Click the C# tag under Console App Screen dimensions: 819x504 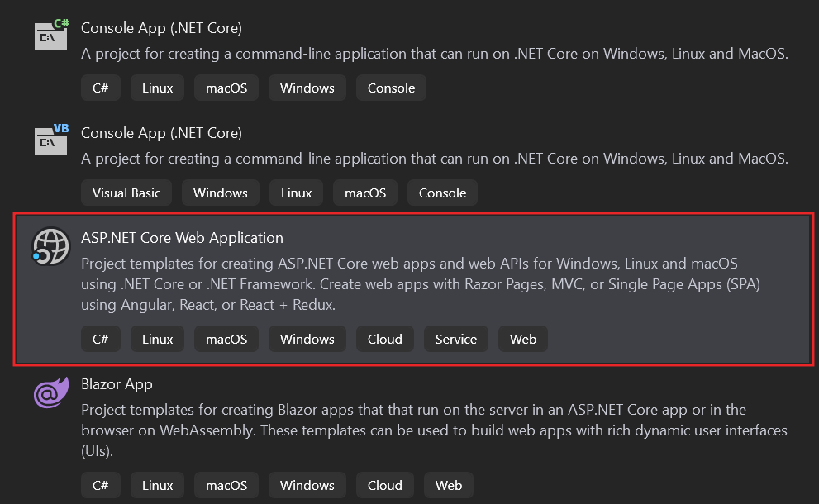[100, 88]
